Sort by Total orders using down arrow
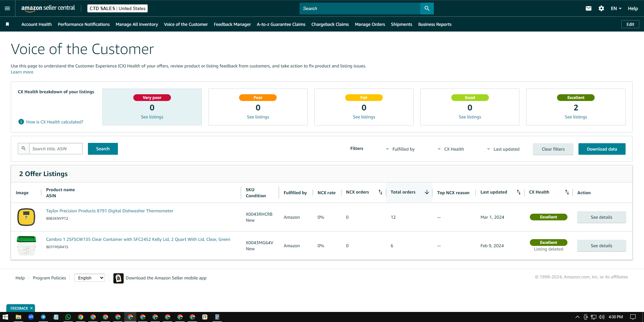This screenshot has height=322, width=644. [x=427, y=192]
